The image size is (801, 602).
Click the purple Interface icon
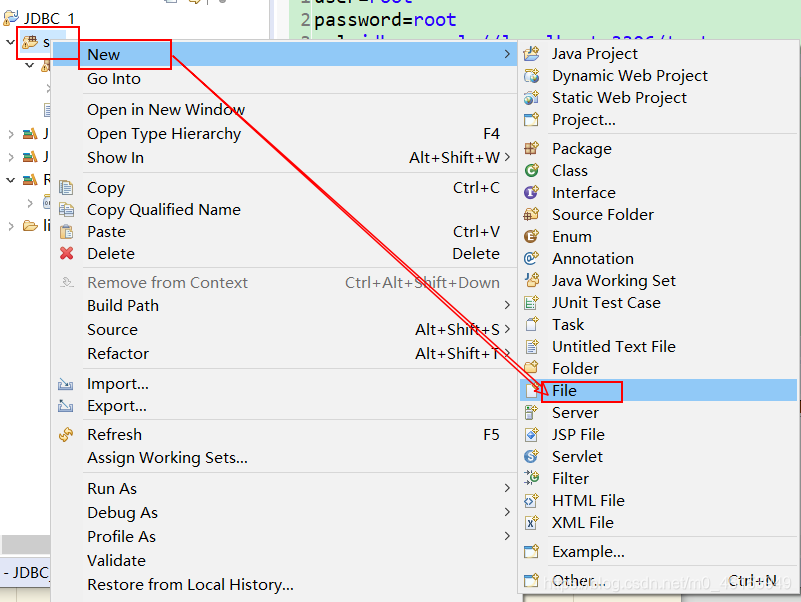tap(531, 192)
